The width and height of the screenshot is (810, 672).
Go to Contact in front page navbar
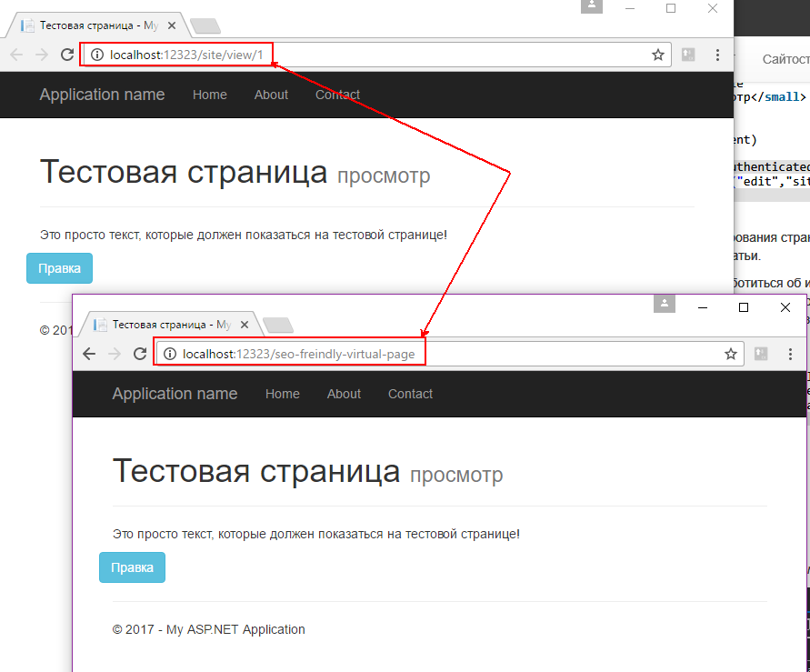(410, 394)
